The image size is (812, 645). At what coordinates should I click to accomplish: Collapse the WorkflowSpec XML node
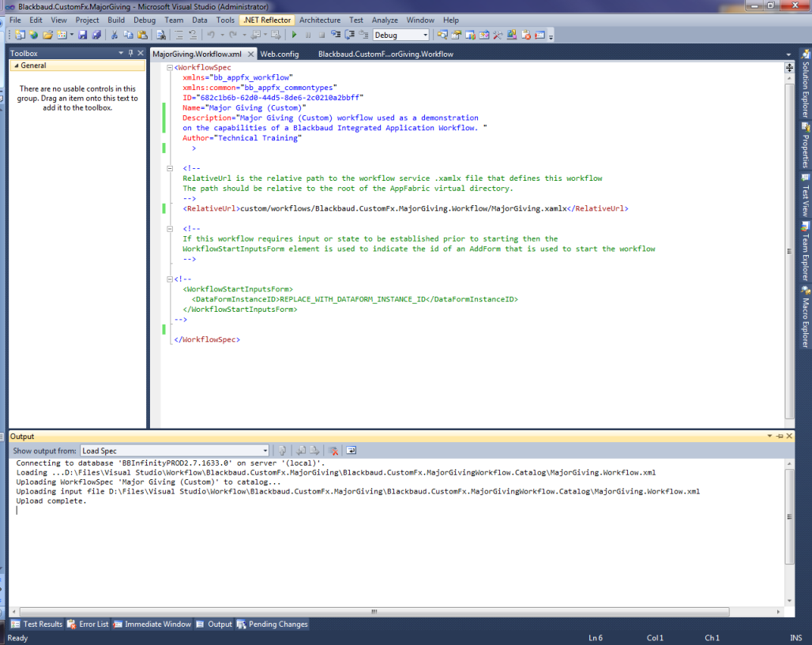point(170,68)
